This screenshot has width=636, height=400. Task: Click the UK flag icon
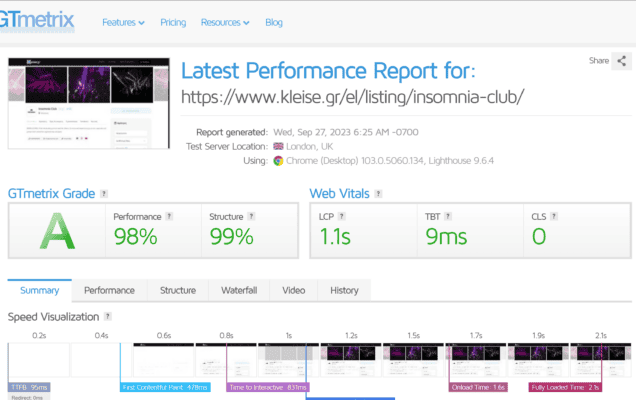(278, 146)
